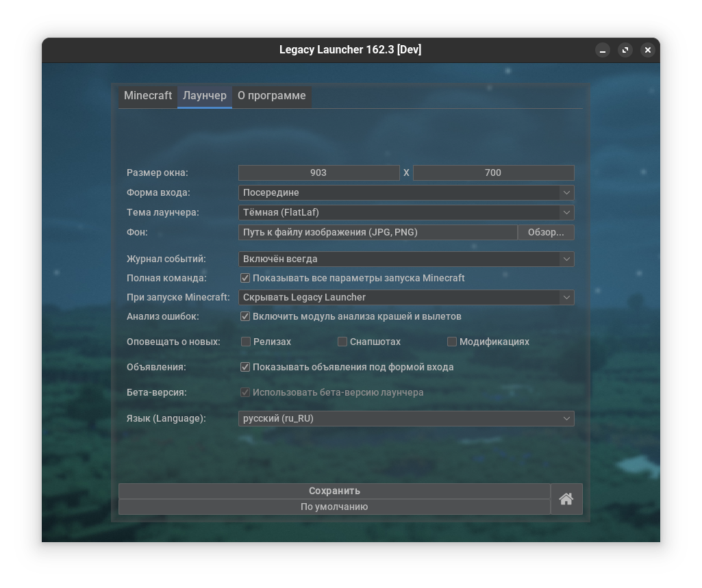Click the background image path field
Image resolution: width=702 pixels, height=588 pixels.
378,233
